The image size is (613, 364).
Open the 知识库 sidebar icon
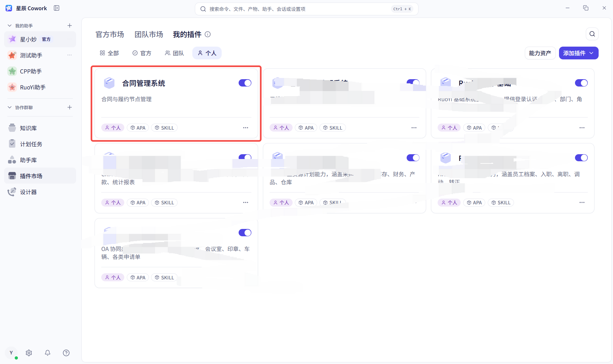(x=12, y=128)
